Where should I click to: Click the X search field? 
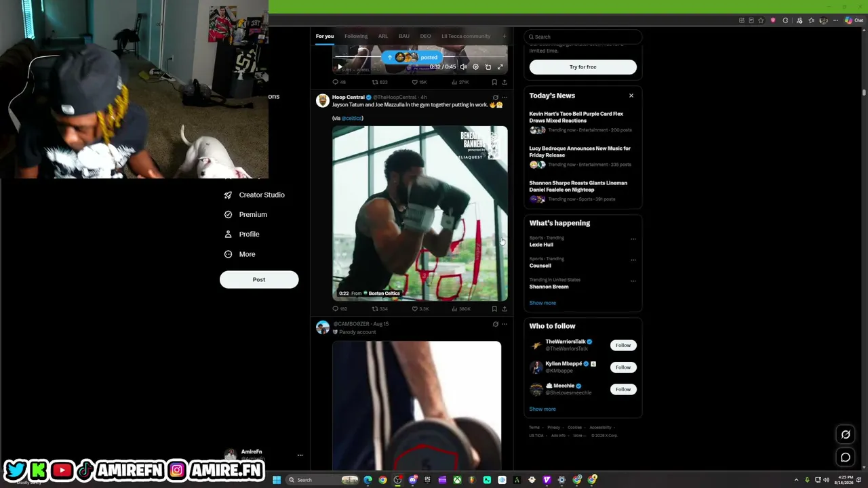tap(583, 37)
